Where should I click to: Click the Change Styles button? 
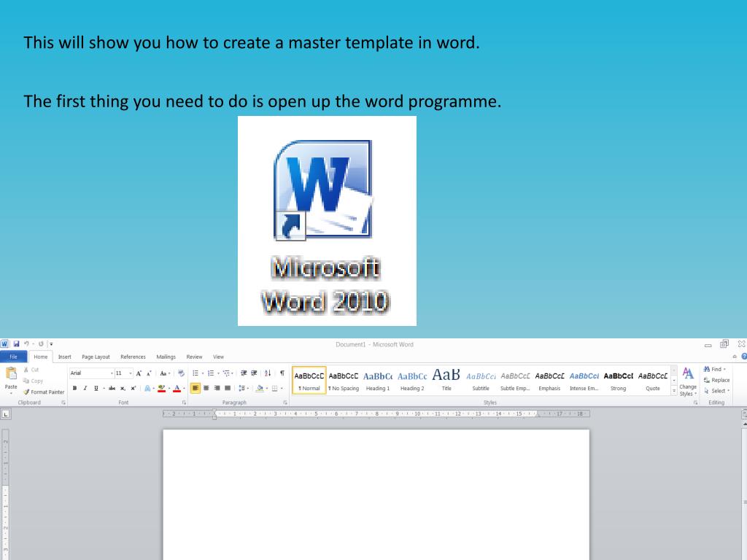click(687, 381)
